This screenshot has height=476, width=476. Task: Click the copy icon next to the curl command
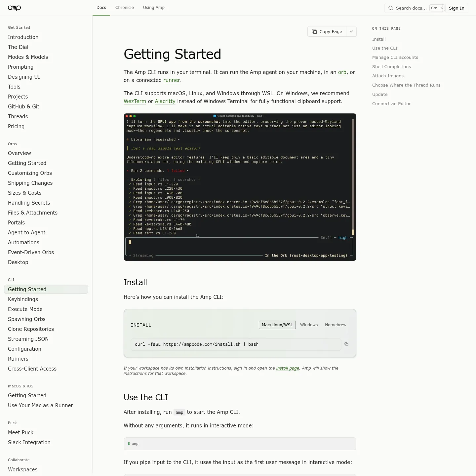tap(346, 344)
